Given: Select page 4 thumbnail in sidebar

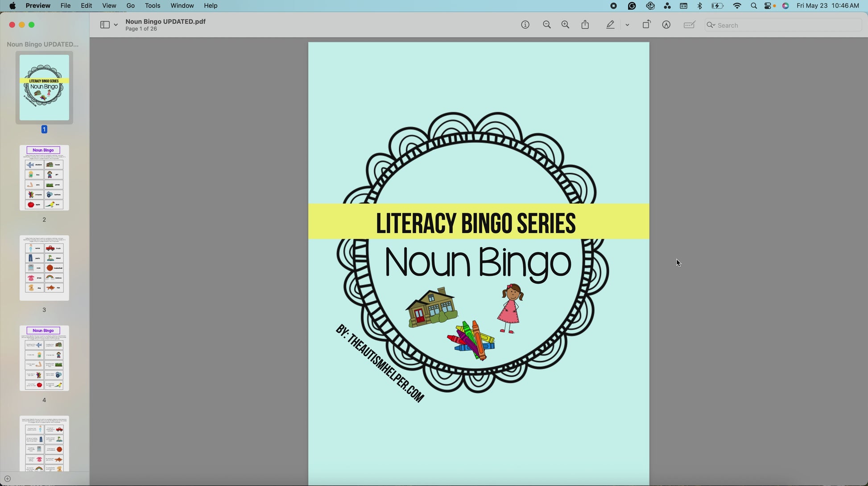Looking at the screenshot, I should (x=44, y=358).
